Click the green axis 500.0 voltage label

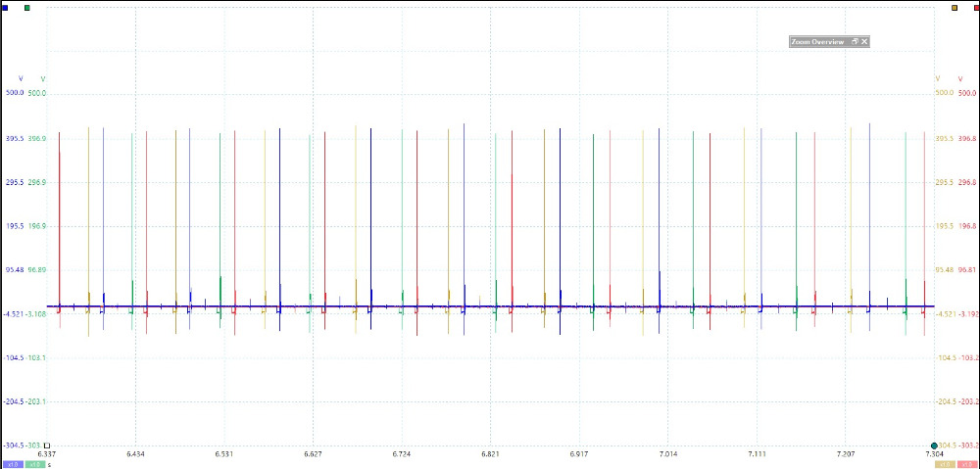coord(37,93)
